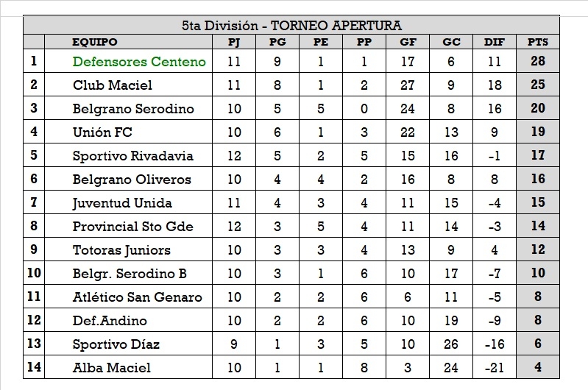Click the Belgr. Serodino B team name
Viewport: 588px width, 390px height.
(x=130, y=274)
